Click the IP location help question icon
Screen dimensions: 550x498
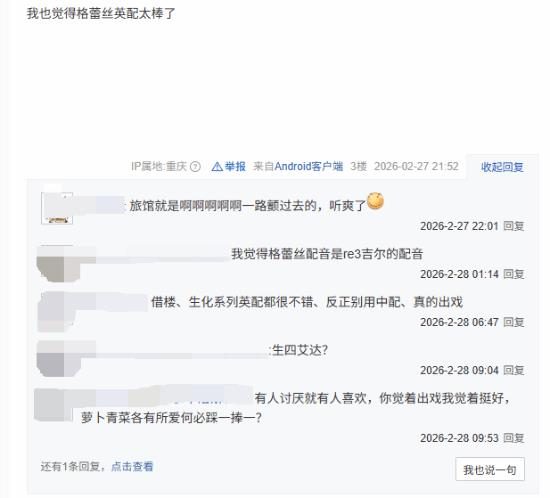(x=195, y=167)
